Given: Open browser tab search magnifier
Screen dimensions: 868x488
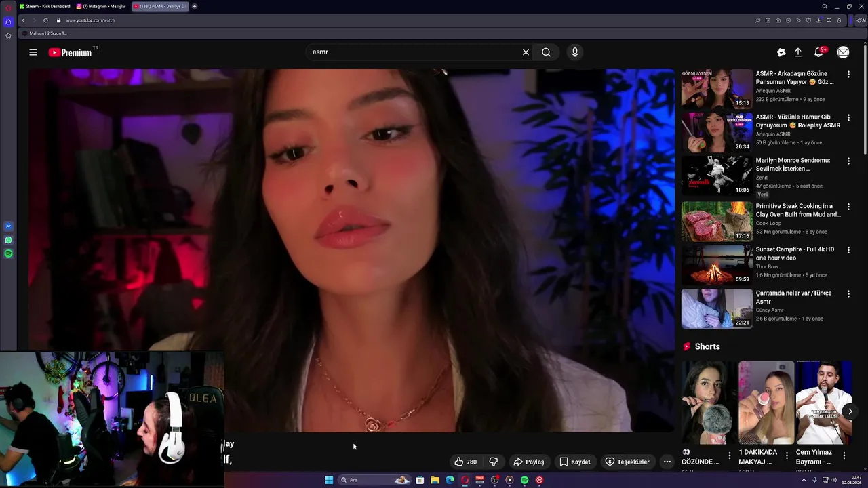Looking at the screenshot, I should 825,6.
